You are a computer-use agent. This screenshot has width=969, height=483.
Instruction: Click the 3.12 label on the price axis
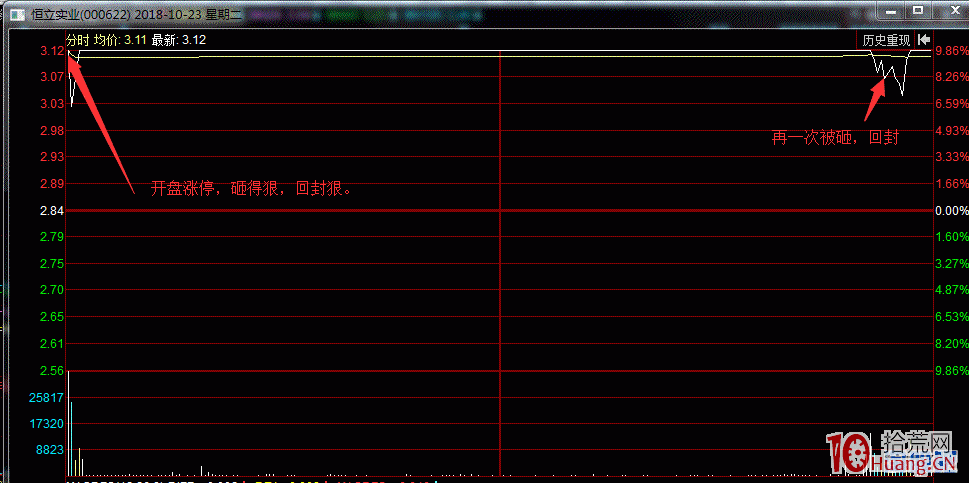(53, 51)
